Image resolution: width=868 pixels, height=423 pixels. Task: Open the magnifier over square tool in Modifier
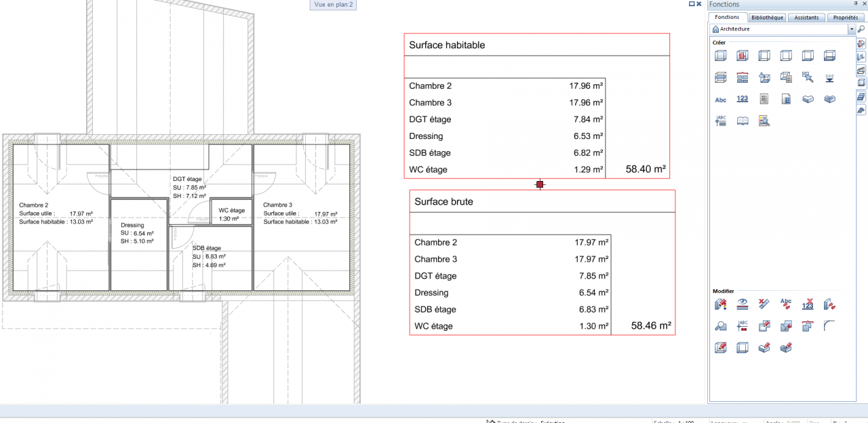pos(721,326)
